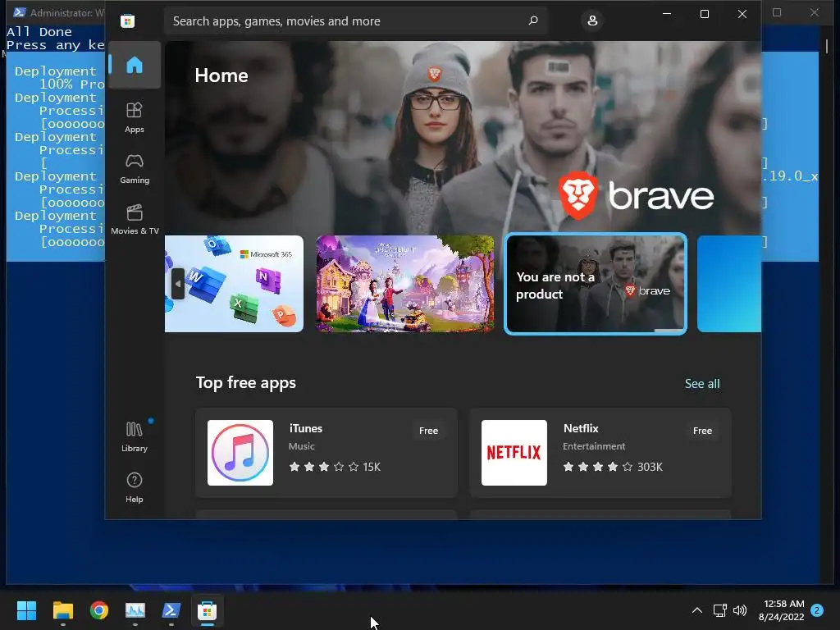This screenshot has width=840, height=630.
Task: Click the iTunes app title
Action: click(x=306, y=428)
